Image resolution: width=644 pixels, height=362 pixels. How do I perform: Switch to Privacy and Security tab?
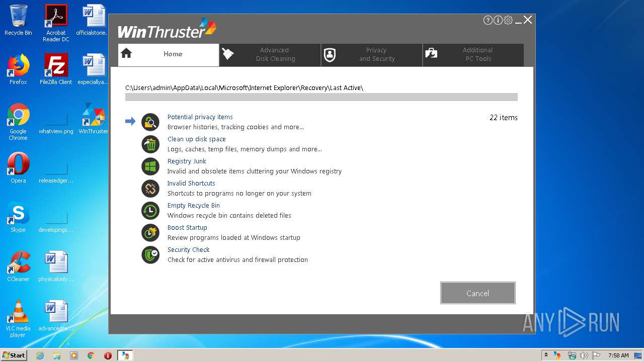pyautogui.click(x=372, y=54)
